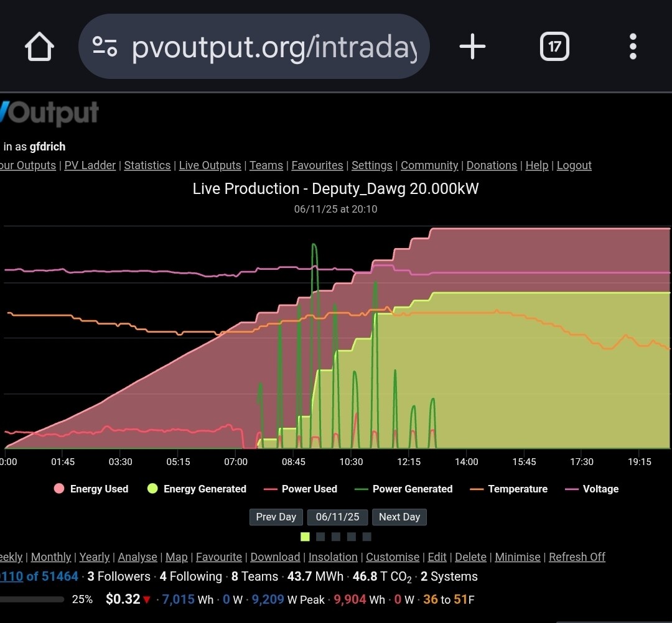Image resolution: width=672 pixels, height=623 pixels.
Task: Open the Statistics menu link
Action: pos(147,165)
